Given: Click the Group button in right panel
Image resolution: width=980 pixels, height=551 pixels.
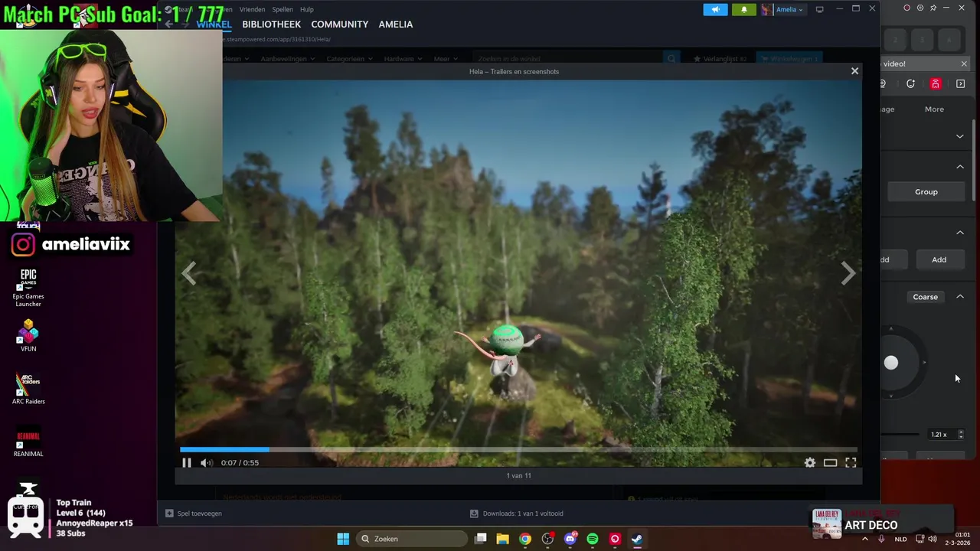Looking at the screenshot, I should pos(926,191).
